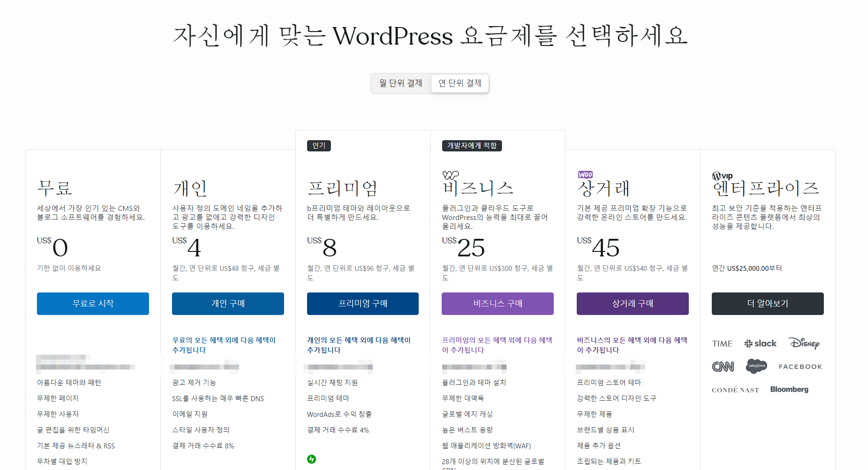Click the CONDÉ NAST logo
Image resolution: width=868 pixels, height=470 pixels.
[x=735, y=390]
